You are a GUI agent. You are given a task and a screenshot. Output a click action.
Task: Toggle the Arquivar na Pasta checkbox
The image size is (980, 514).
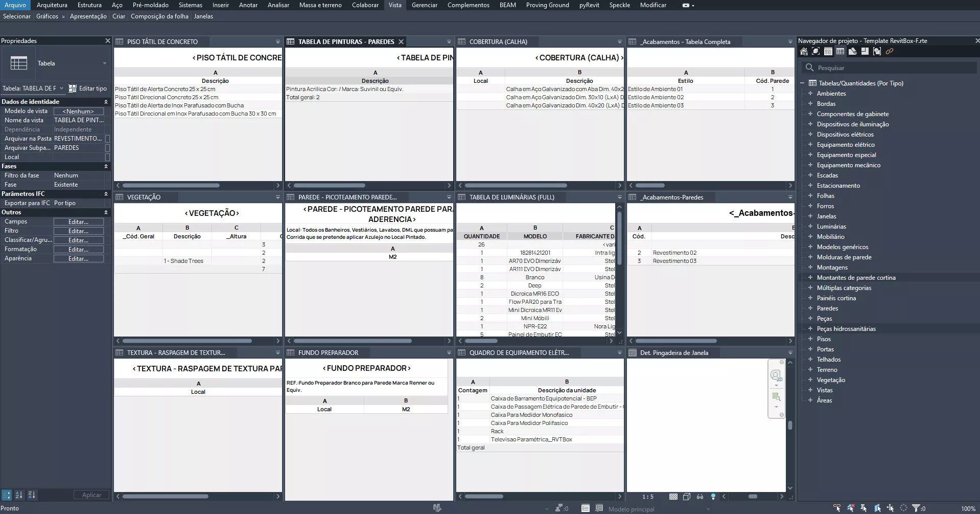(x=107, y=139)
